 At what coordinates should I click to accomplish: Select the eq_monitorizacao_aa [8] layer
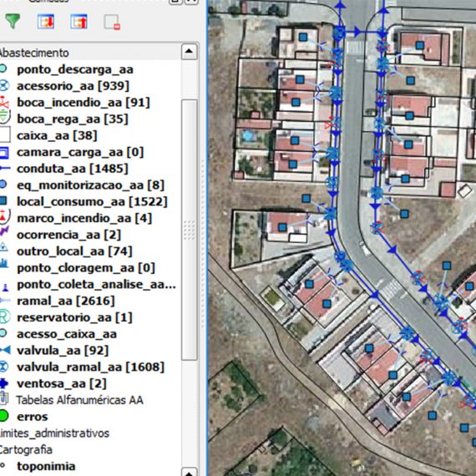[90, 185]
